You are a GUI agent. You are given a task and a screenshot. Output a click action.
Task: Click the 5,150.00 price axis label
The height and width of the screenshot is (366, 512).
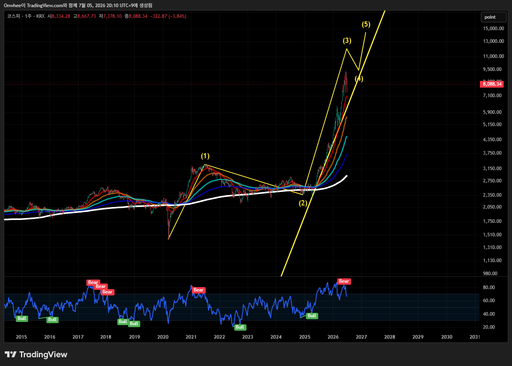click(492, 124)
